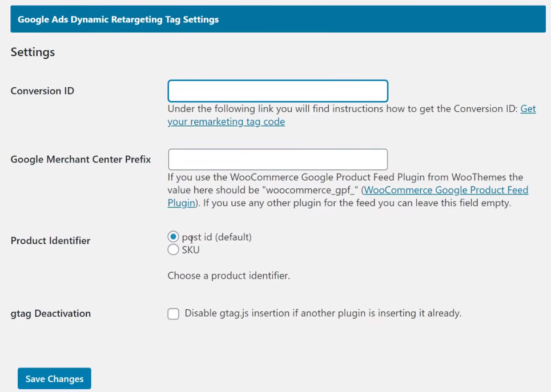Focus the Conversion ID text field
The height and width of the screenshot is (392, 551).
click(x=277, y=91)
